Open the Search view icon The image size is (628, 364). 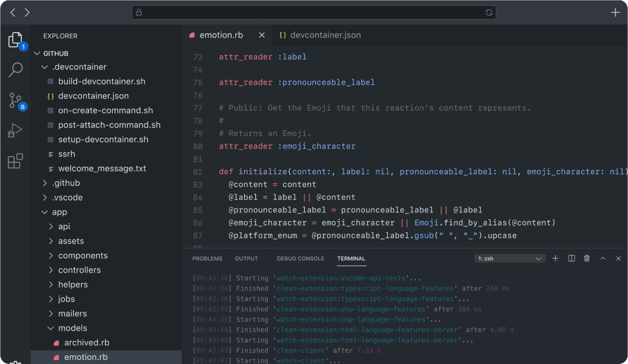pyautogui.click(x=15, y=70)
